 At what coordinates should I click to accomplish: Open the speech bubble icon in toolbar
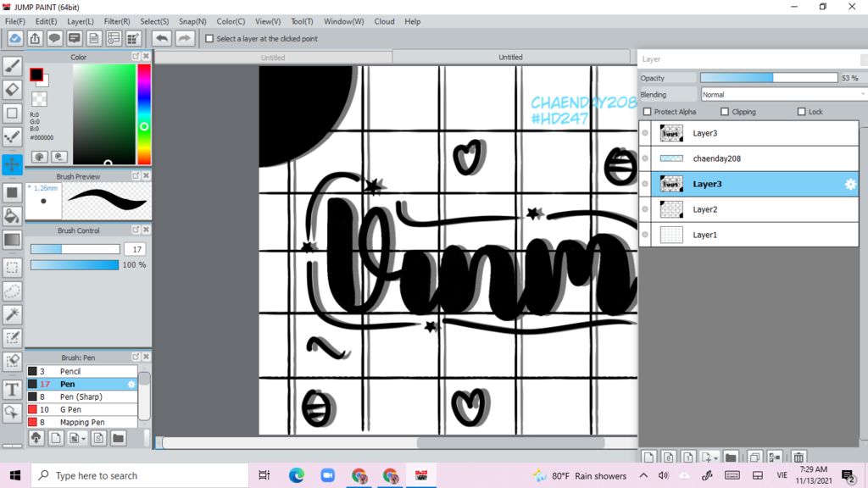(x=54, y=38)
